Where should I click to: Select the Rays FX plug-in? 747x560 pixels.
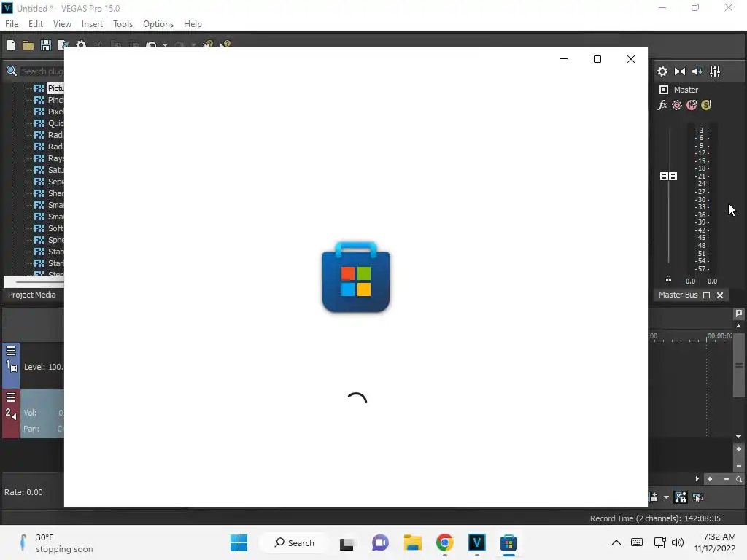49,158
